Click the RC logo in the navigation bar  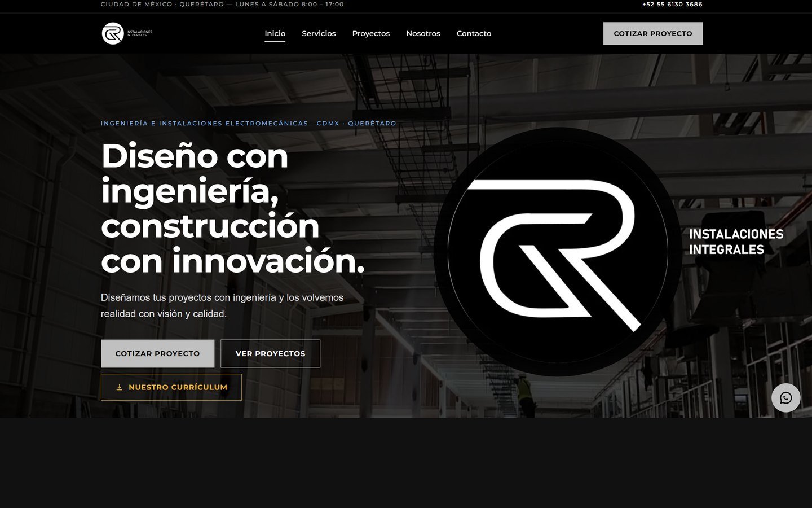(x=127, y=33)
